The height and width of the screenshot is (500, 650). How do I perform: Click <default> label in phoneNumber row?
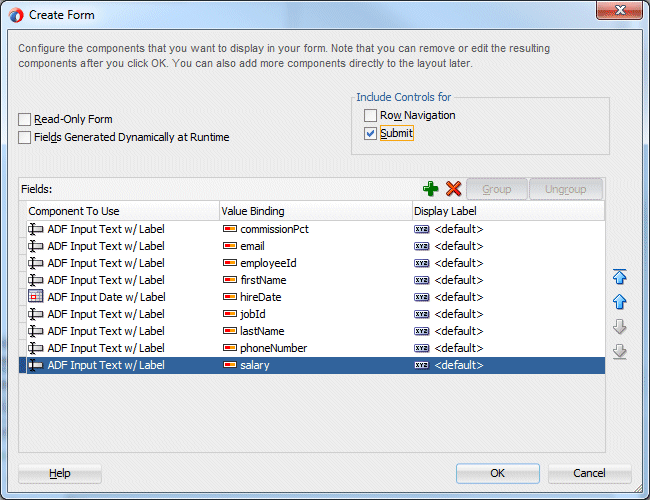coord(458,348)
